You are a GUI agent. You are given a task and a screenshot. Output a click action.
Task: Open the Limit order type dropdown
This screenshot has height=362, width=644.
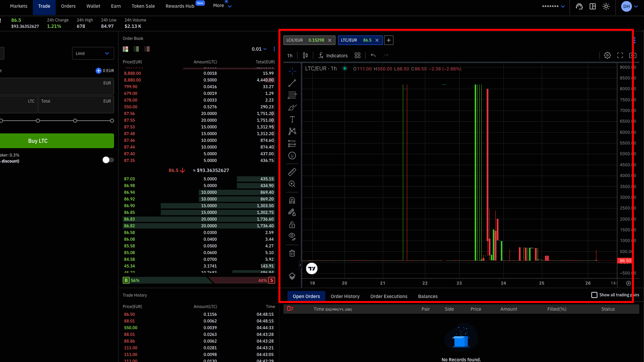coord(93,53)
